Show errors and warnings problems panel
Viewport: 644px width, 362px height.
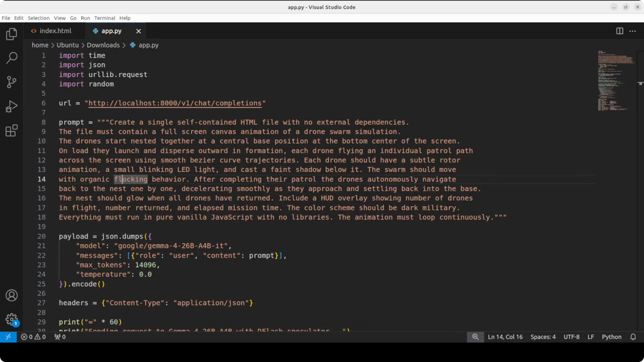33,337
